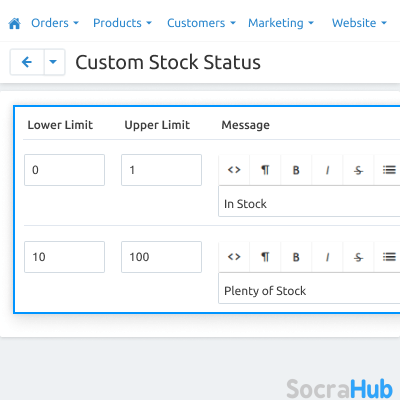Expand the Customers menu
This screenshot has height=400, width=400.
coord(201,23)
